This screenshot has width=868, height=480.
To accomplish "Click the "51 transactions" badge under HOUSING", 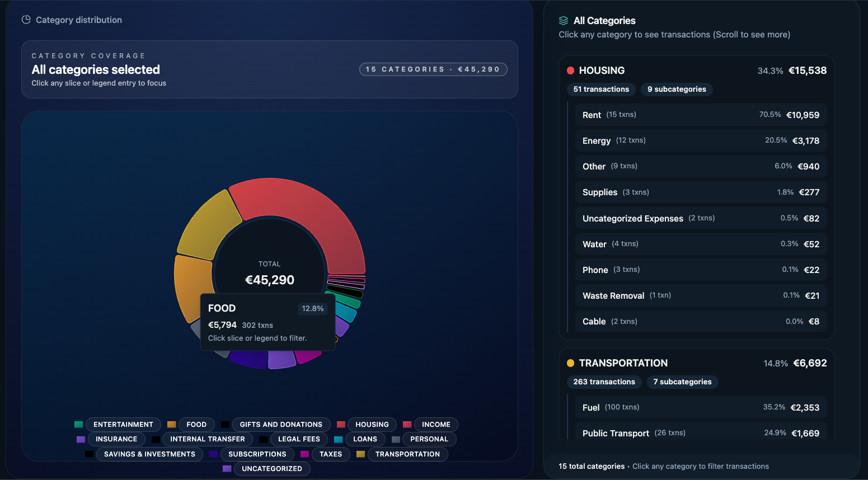I will 601,89.
